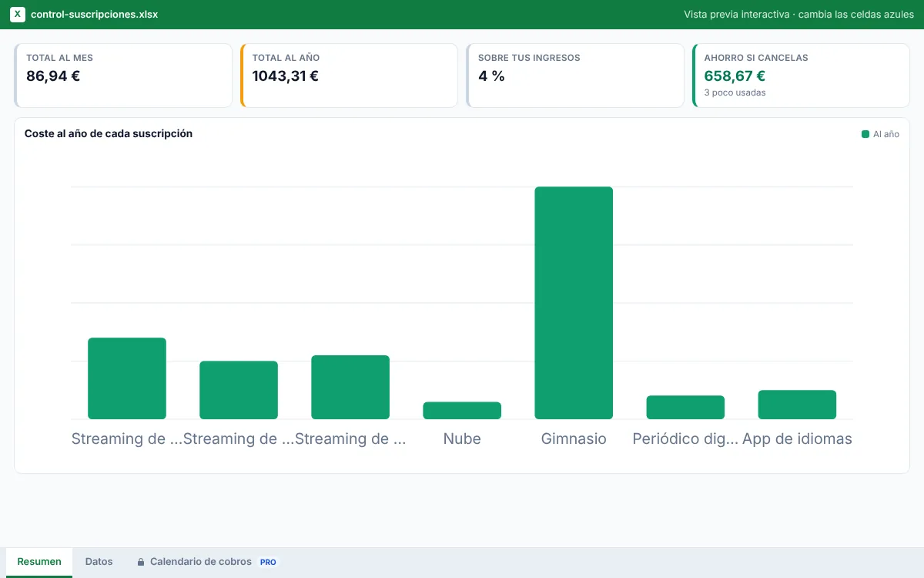
Task: Select the Gimnasio bar in the chart
Action: point(574,303)
